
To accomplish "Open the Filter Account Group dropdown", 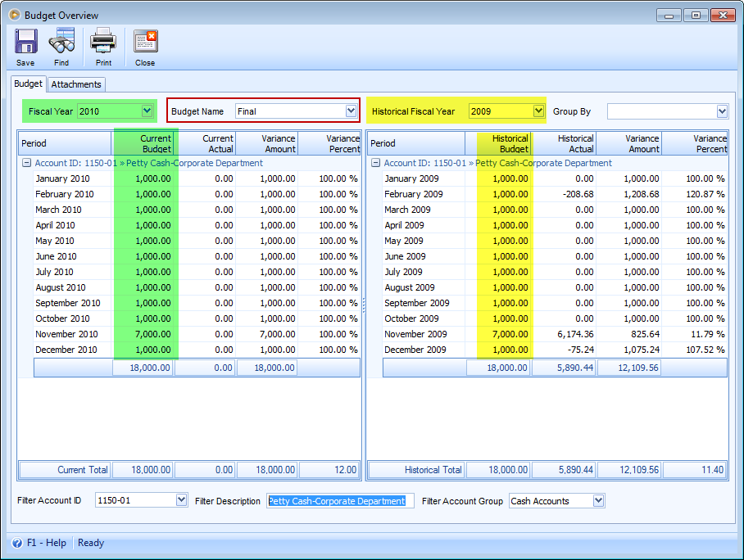I will point(598,501).
